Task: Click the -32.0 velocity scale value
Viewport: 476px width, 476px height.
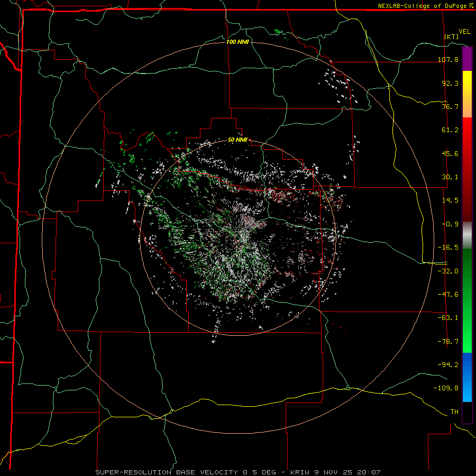Action: pos(448,271)
